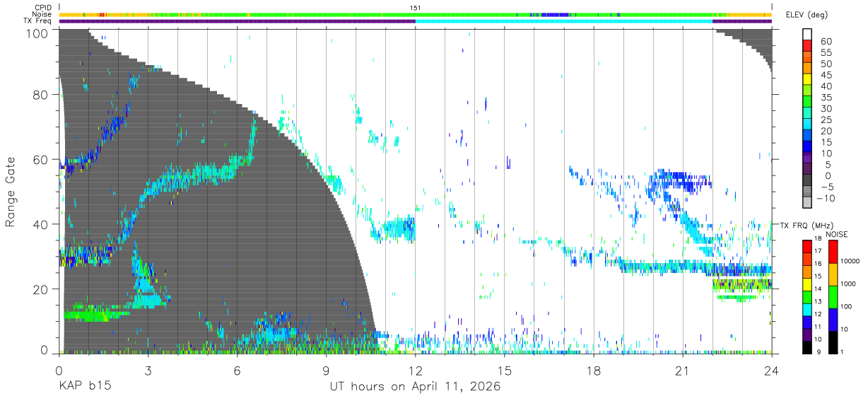Click the 6 tick on UT hours axis
868x401 pixels.
click(x=237, y=371)
